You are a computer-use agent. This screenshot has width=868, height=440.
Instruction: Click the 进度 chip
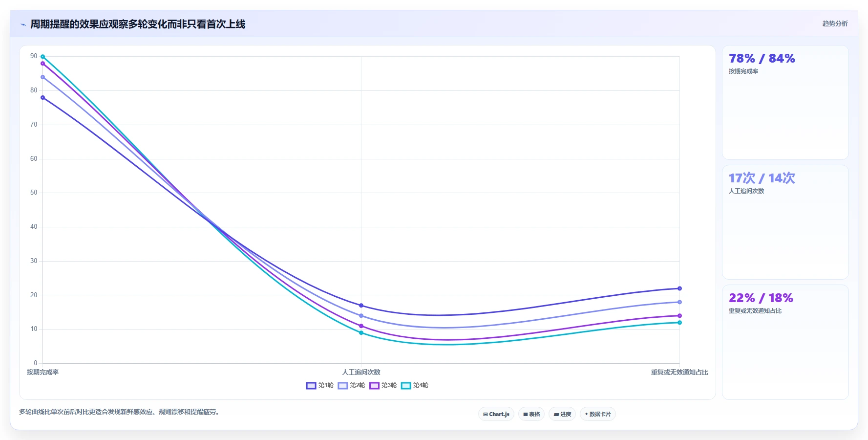pyautogui.click(x=562, y=414)
